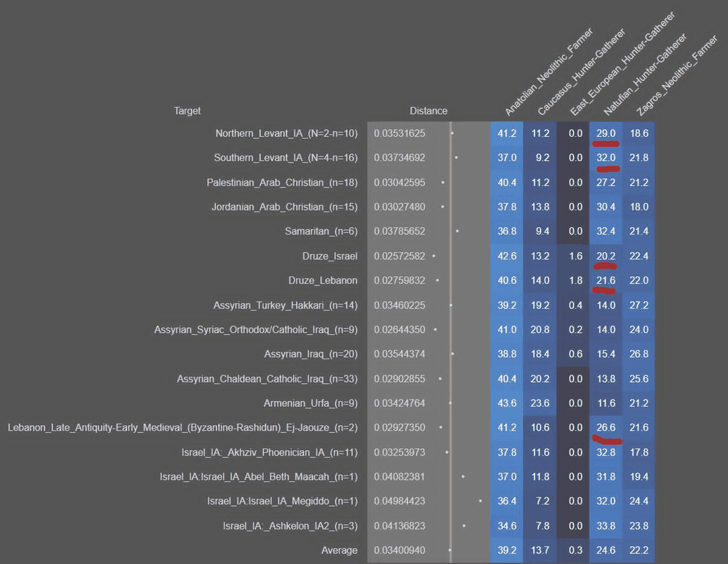The height and width of the screenshot is (564, 728).
Task: Click Anatolian value 34.6 for Ashkelon_IA2
Action: point(506,526)
